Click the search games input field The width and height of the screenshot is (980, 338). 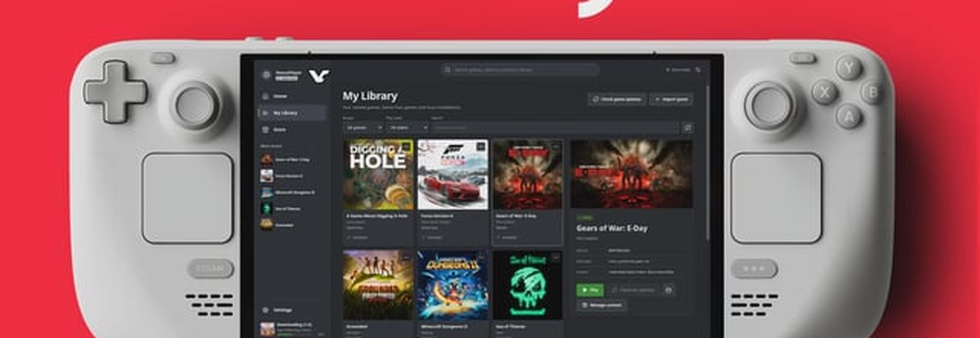click(x=520, y=69)
